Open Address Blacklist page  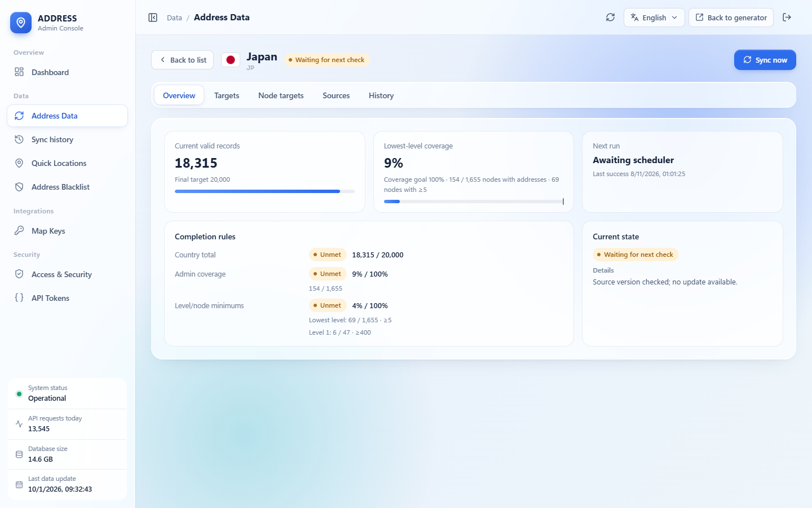[67, 187]
